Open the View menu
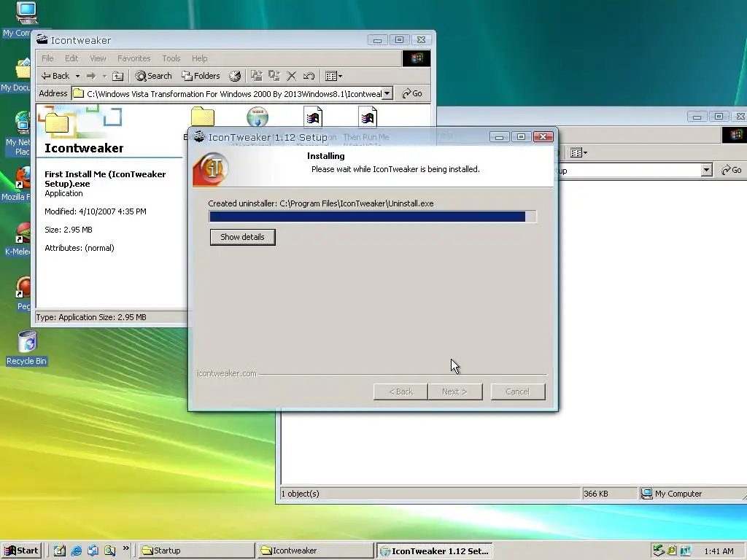The image size is (747, 560). pos(98,58)
